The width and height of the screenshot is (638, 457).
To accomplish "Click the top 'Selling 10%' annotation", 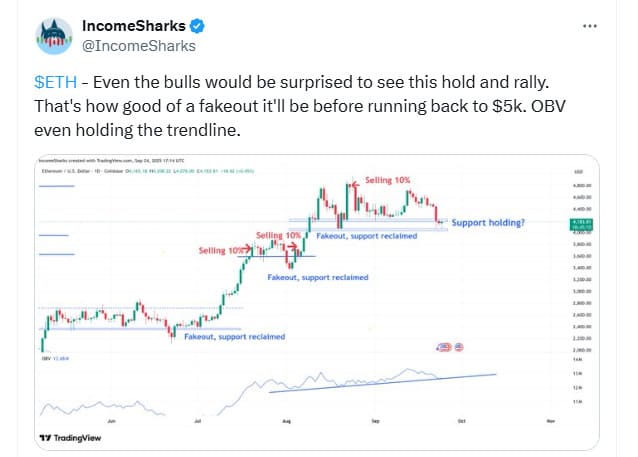I will (x=387, y=180).
